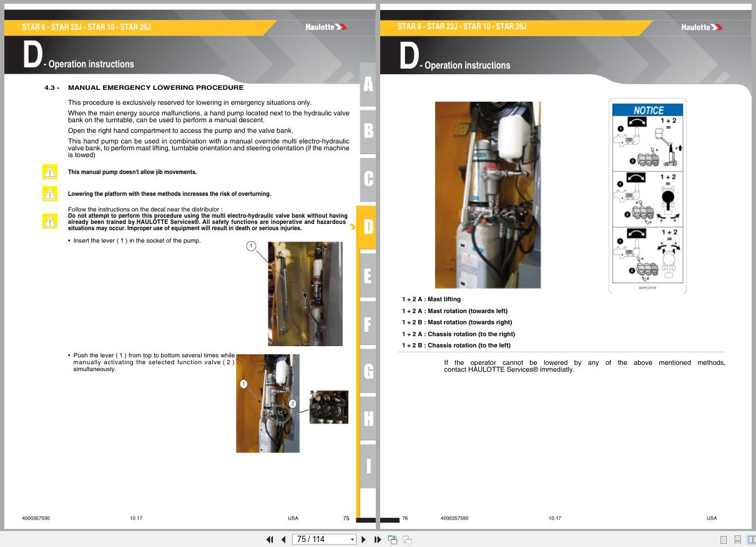This screenshot has height=547, width=756.
Task: Click the footer code 4000357590 on left page
Action: (x=36, y=518)
